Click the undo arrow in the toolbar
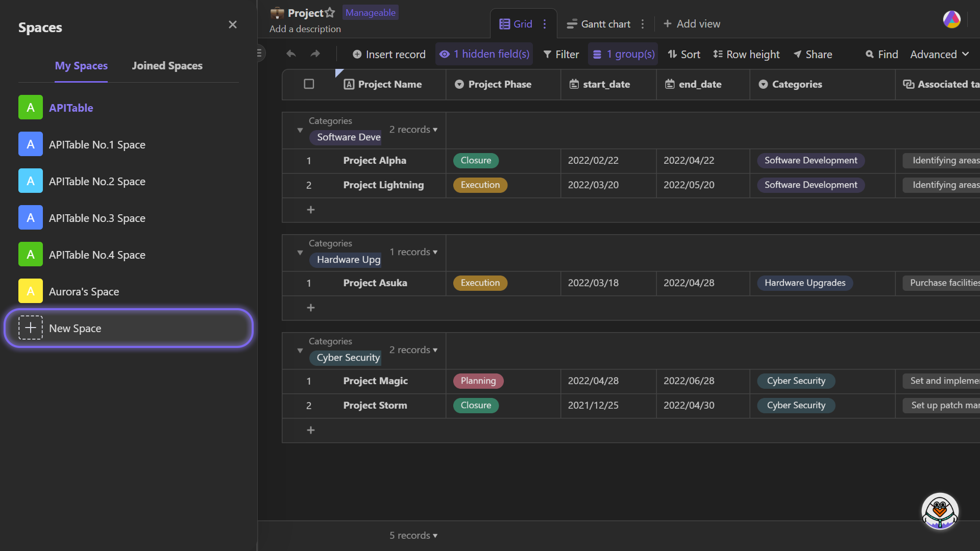This screenshot has height=551, width=980. coord(290,54)
